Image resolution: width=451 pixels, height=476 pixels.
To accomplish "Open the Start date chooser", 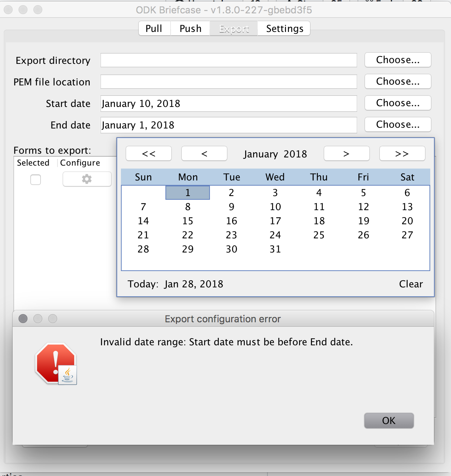I will tap(397, 103).
